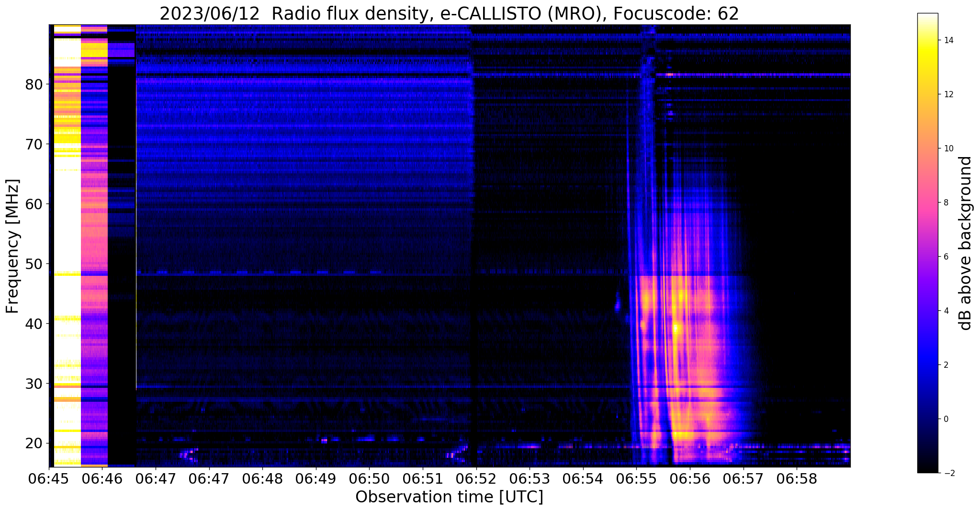Click the 30 MHz frequency axis tick
This screenshot has width=980, height=511.
(x=34, y=383)
